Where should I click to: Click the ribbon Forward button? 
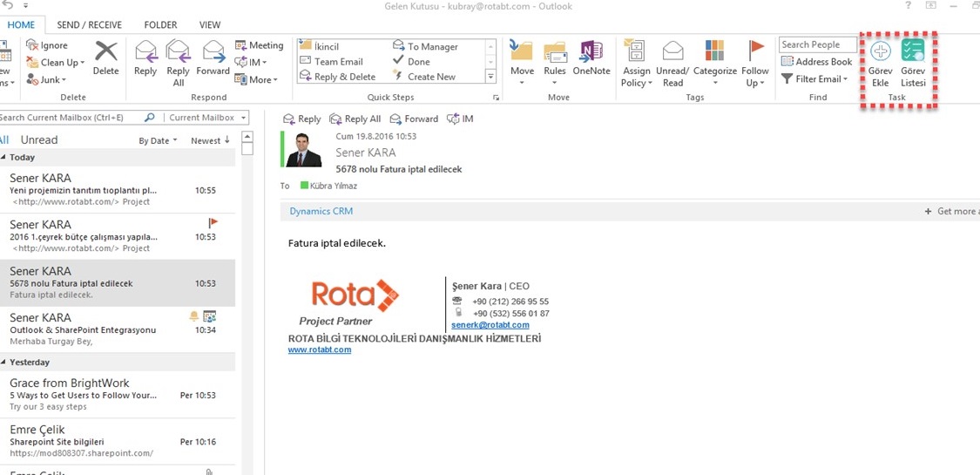[x=213, y=58]
